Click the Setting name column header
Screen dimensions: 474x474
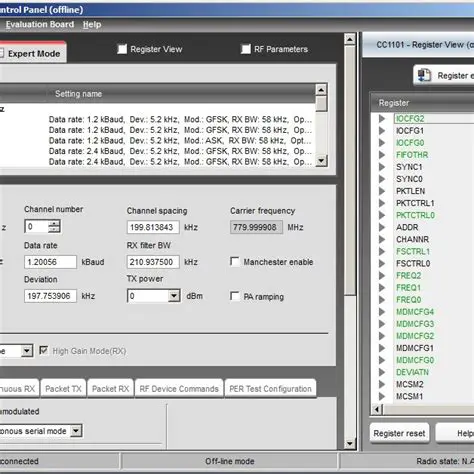tap(78, 94)
